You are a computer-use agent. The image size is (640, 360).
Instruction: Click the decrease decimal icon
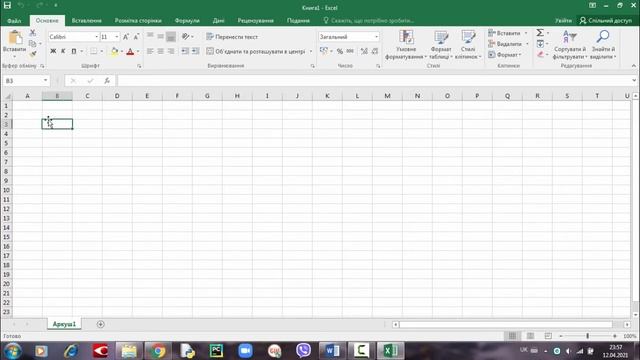pyautogui.click(x=375, y=51)
